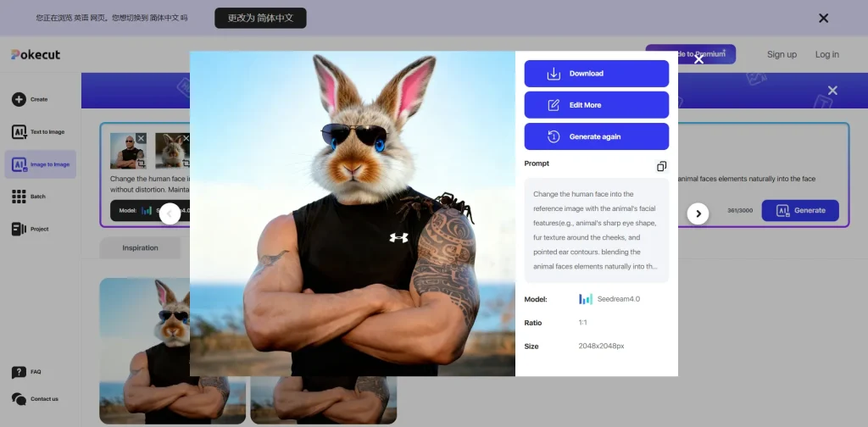The image size is (868, 427).
Task: Click the regenerate icon on Generate again
Action: 554,136
